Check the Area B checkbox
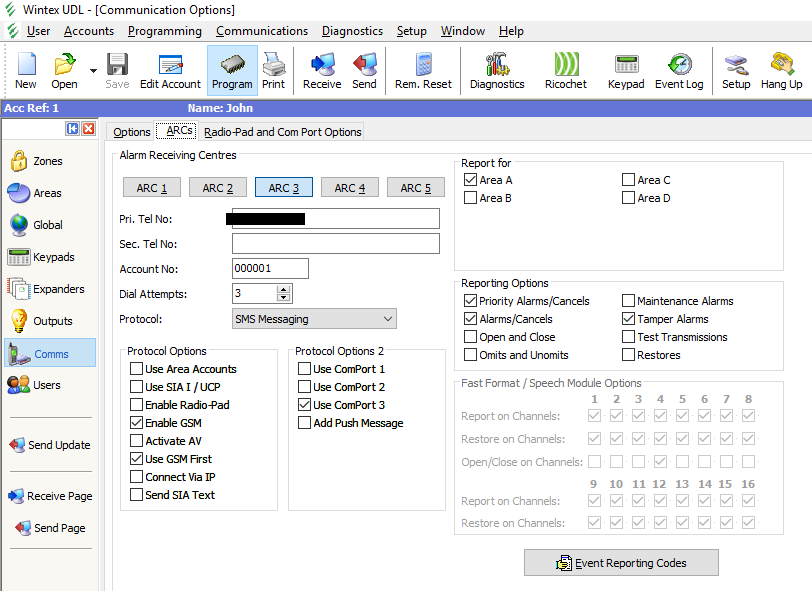This screenshot has width=812, height=591. pyautogui.click(x=470, y=198)
